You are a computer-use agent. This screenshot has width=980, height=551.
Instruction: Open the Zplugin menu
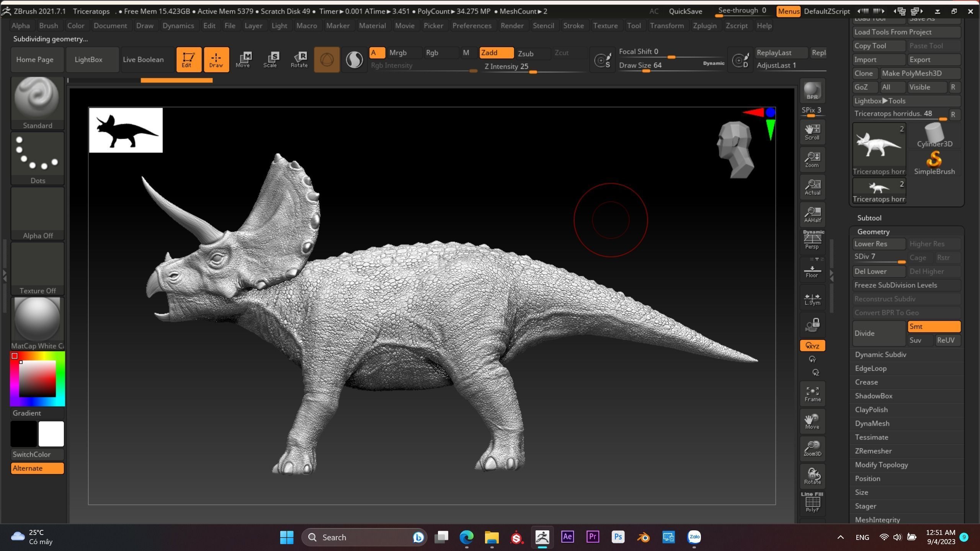[704, 26]
